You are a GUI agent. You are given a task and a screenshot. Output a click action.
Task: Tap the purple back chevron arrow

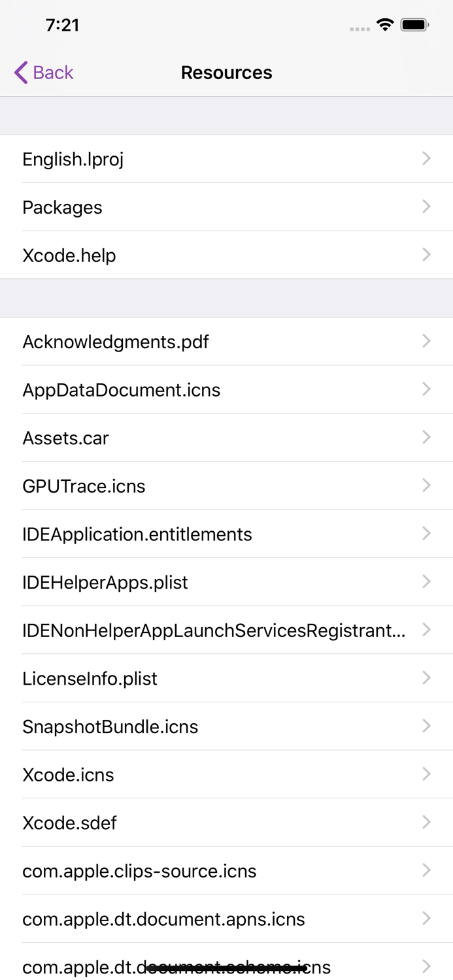(x=20, y=73)
